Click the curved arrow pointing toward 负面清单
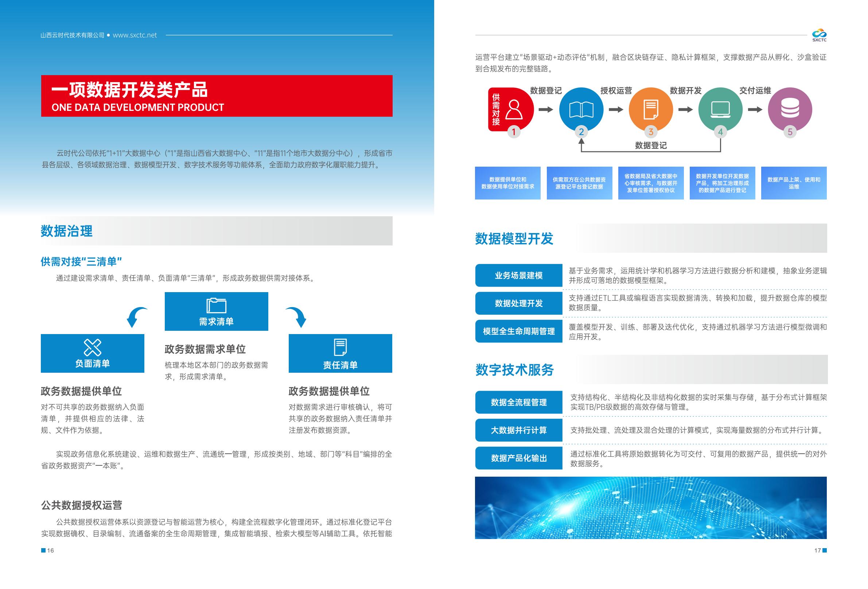This screenshot has height=589, width=868. click(136, 317)
